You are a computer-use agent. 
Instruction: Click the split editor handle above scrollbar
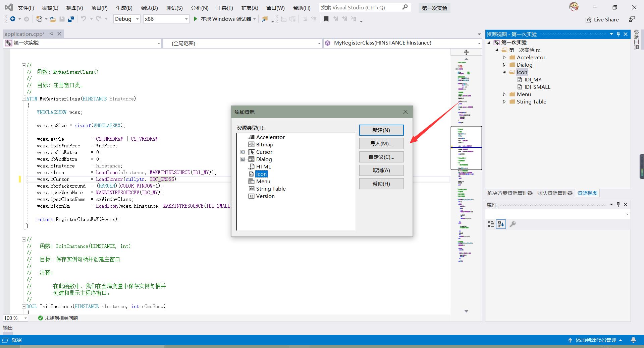[x=466, y=52]
